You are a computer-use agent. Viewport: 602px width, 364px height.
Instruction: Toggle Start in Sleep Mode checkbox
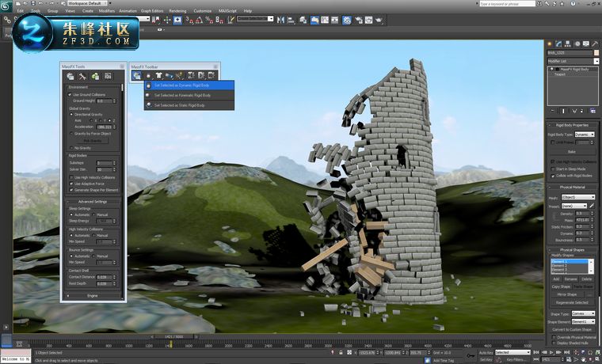553,169
